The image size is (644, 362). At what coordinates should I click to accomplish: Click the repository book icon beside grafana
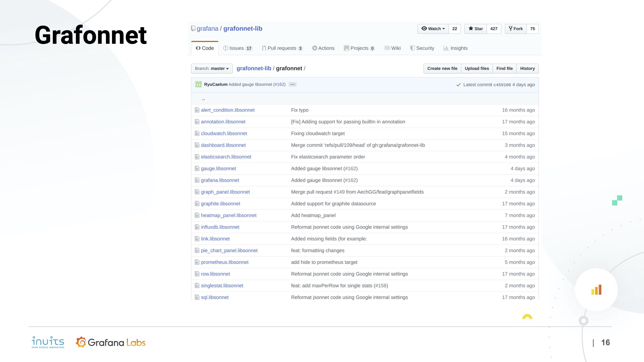click(x=193, y=29)
